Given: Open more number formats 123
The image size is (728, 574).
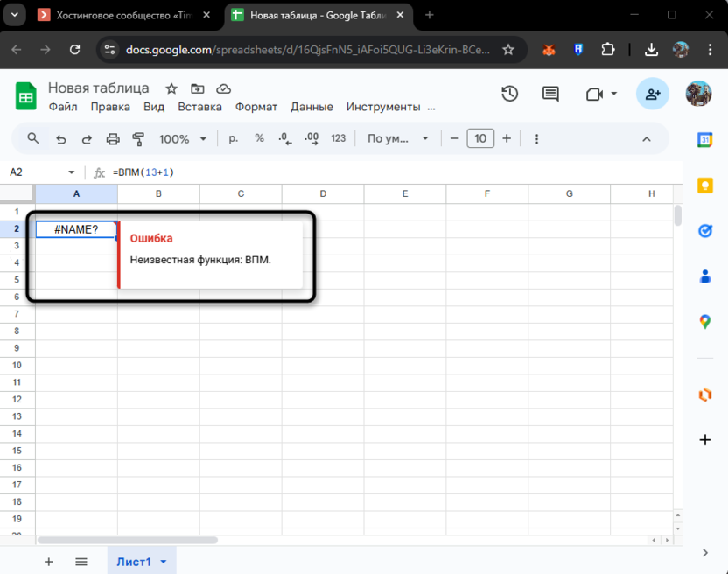Looking at the screenshot, I should pos(338,138).
